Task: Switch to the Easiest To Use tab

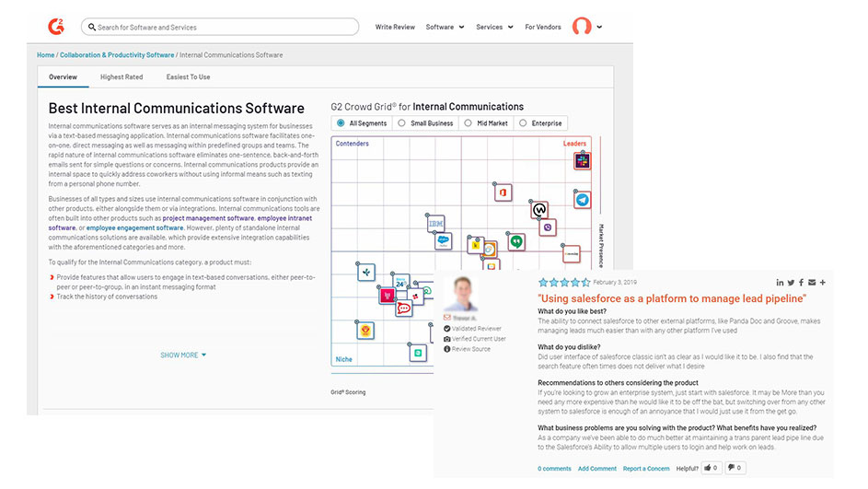Action: tap(188, 77)
